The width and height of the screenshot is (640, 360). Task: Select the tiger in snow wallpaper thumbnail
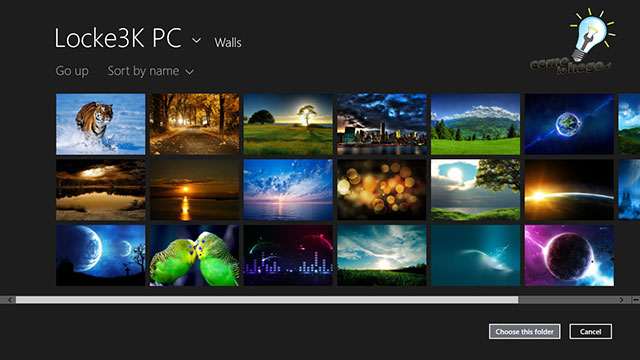pyautogui.click(x=100, y=124)
